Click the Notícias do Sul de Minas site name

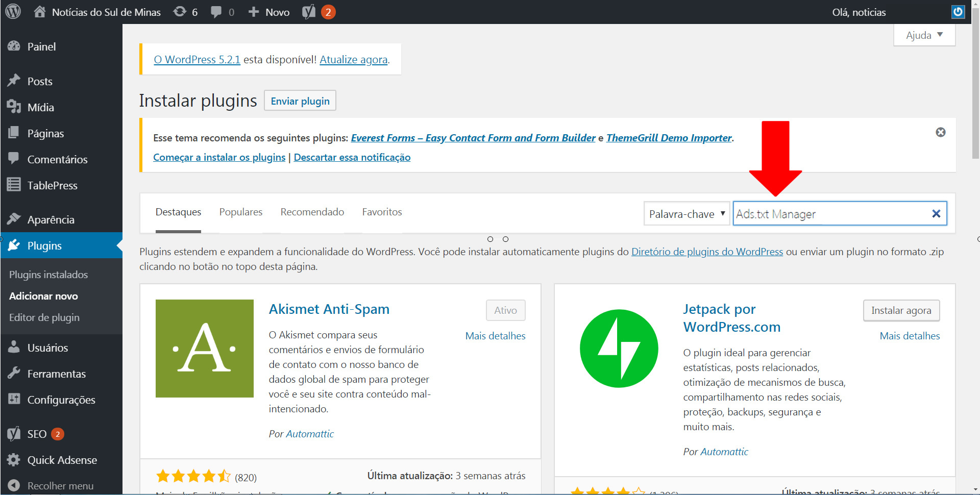coord(106,12)
